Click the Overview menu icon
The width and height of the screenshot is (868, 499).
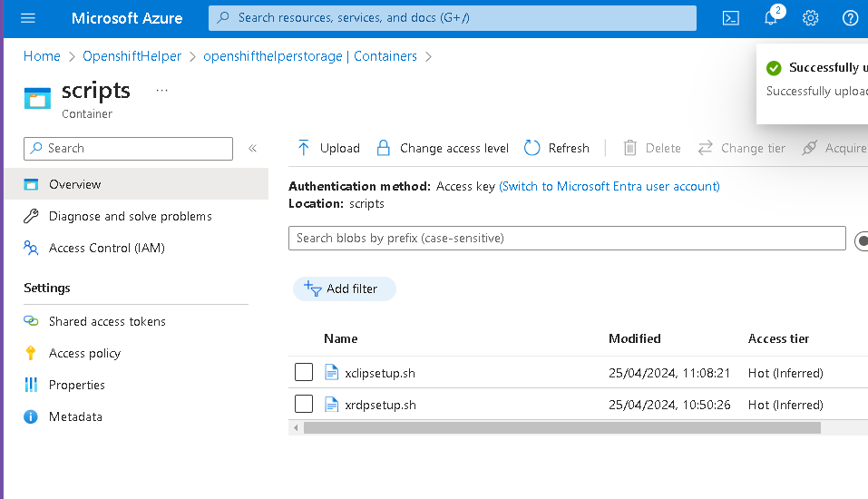[x=31, y=184]
